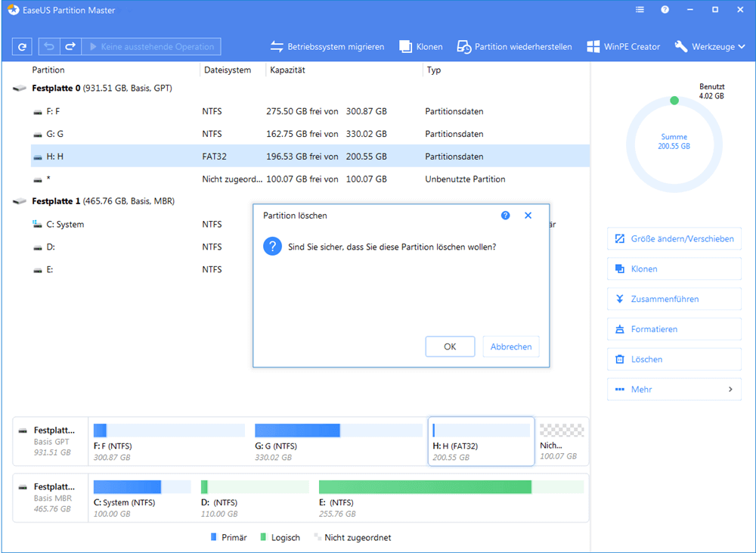Select the H: H partition row
The height and width of the screenshot is (553, 756).
click(310, 157)
